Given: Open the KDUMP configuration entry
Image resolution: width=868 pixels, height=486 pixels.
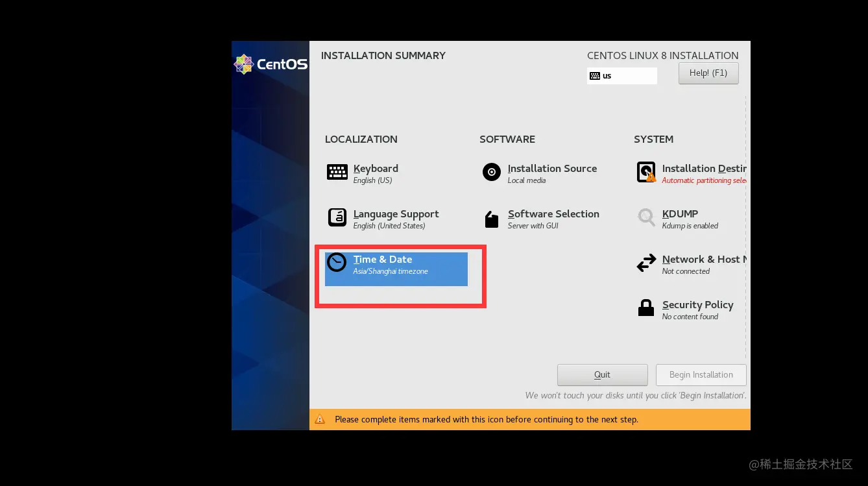Looking at the screenshot, I should 692,218.
